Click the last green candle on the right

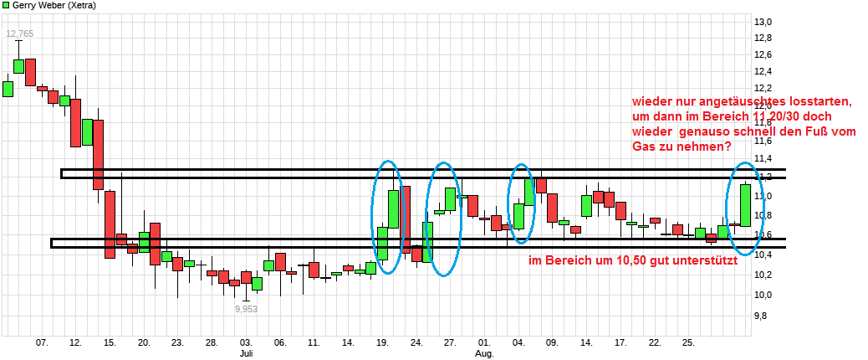[x=745, y=205]
